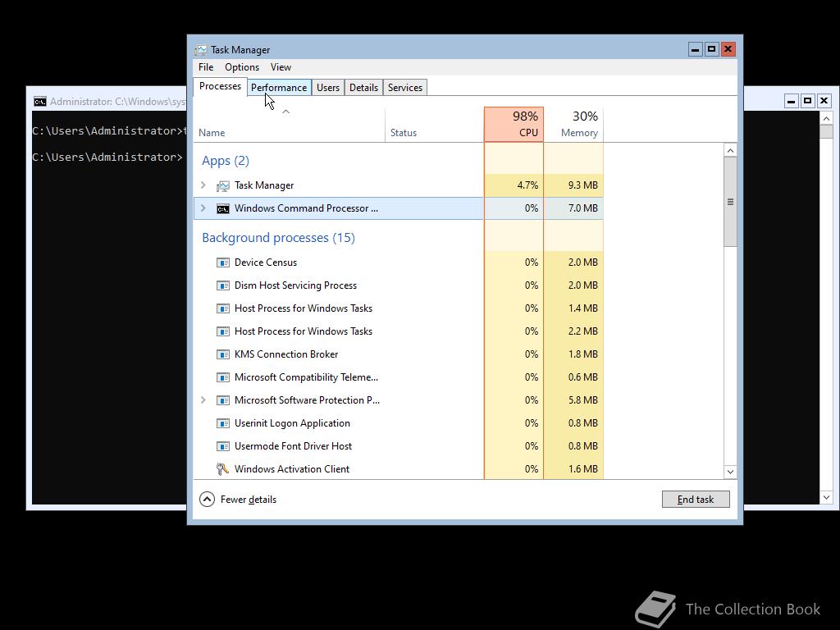Click the Usermode Font Driver Host name
840x630 pixels.
293,446
